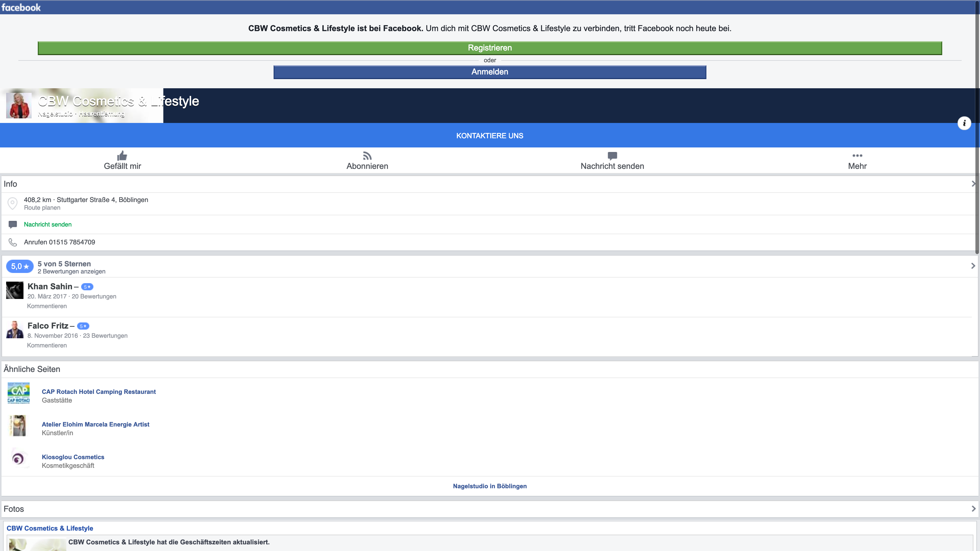
Task: Click the blue Anmelden button
Action: coord(490,72)
